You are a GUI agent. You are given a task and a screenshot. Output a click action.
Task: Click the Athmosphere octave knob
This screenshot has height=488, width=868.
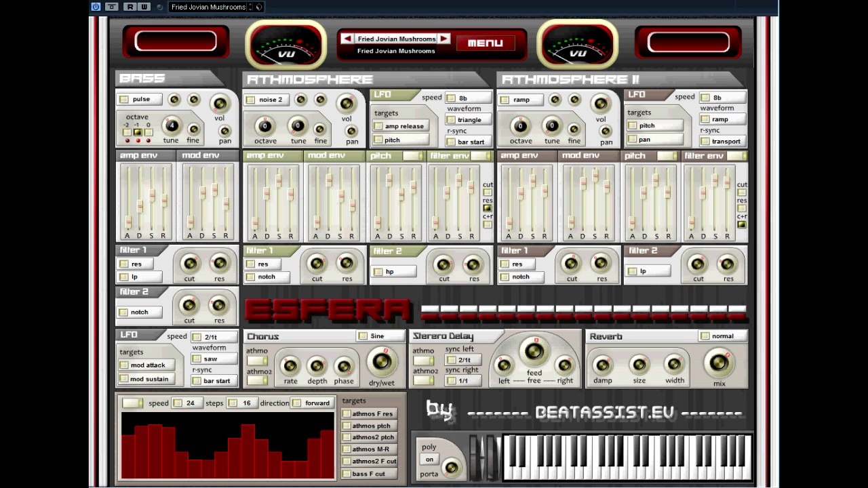click(265, 126)
